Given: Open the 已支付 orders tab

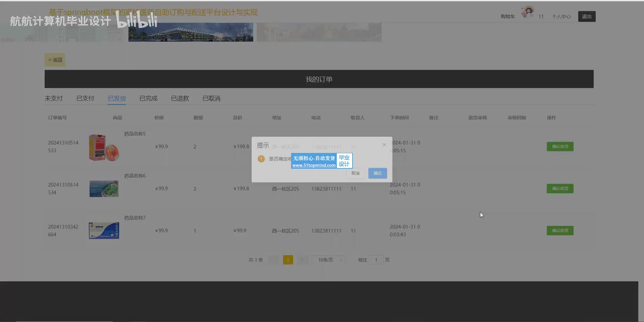Looking at the screenshot, I should pos(85,98).
